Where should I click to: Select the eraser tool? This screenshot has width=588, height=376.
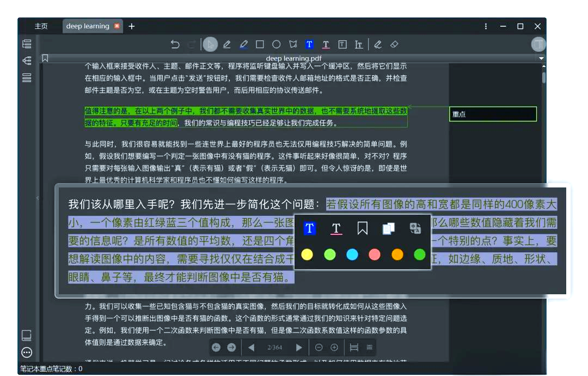click(394, 44)
